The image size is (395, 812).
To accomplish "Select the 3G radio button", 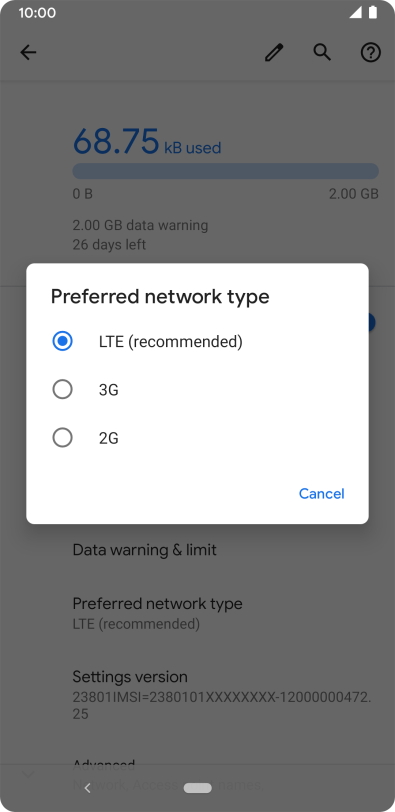I will pyautogui.click(x=63, y=389).
